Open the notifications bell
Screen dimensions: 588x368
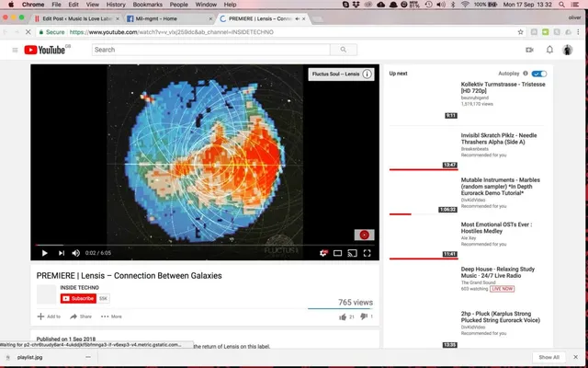click(549, 50)
